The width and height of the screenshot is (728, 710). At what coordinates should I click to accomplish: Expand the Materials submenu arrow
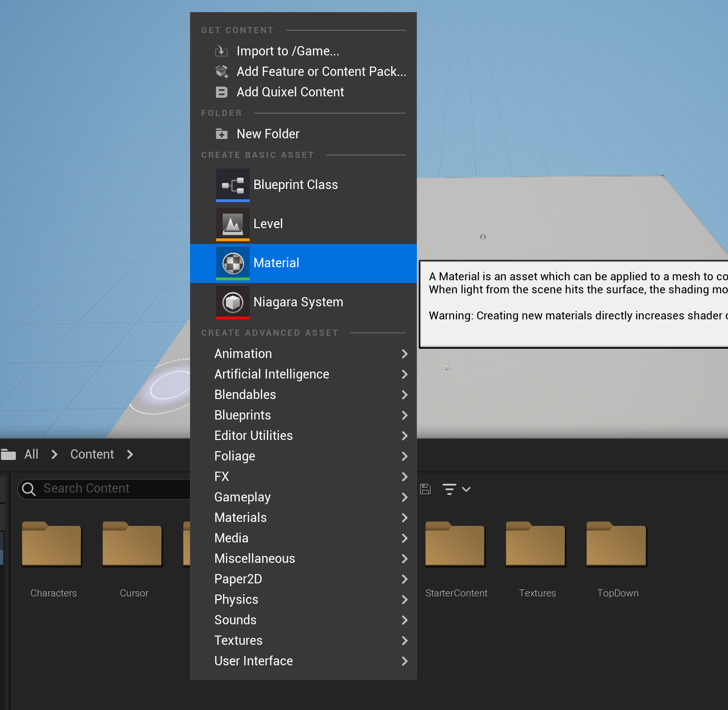[x=404, y=518]
